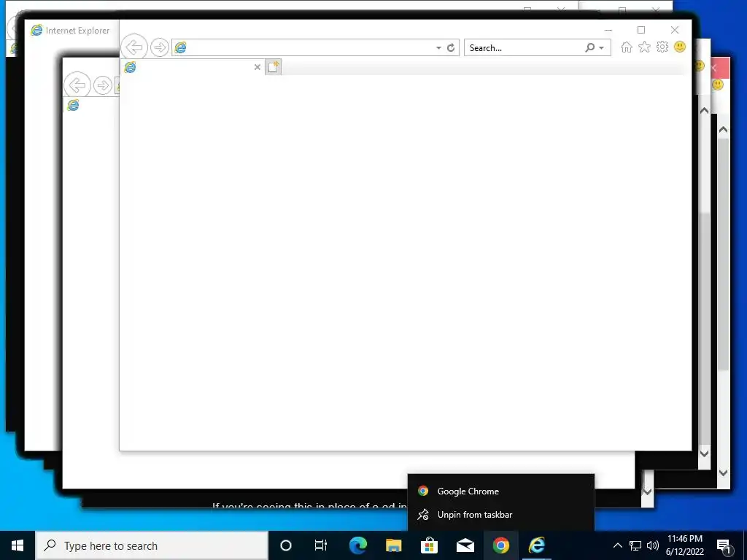Click the vertical scrollbar thumb of the rightmost window
This screenshot has width=747, height=560.
point(723,254)
